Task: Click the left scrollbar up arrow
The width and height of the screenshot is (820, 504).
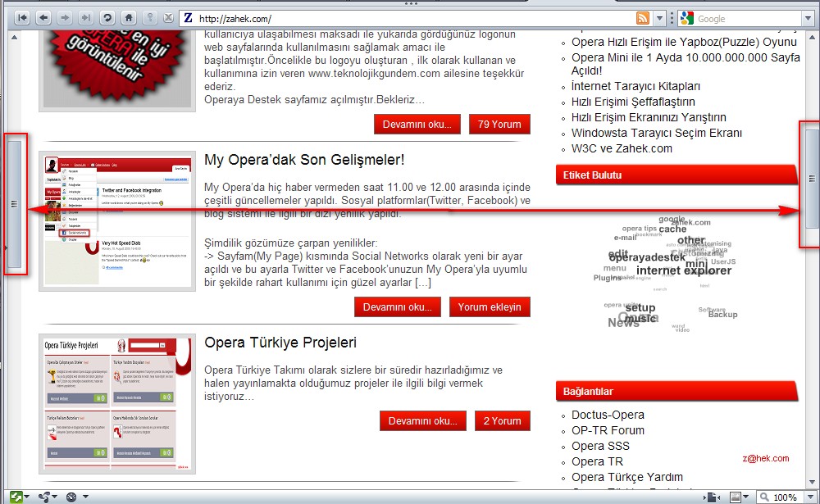Action: click(14, 38)
